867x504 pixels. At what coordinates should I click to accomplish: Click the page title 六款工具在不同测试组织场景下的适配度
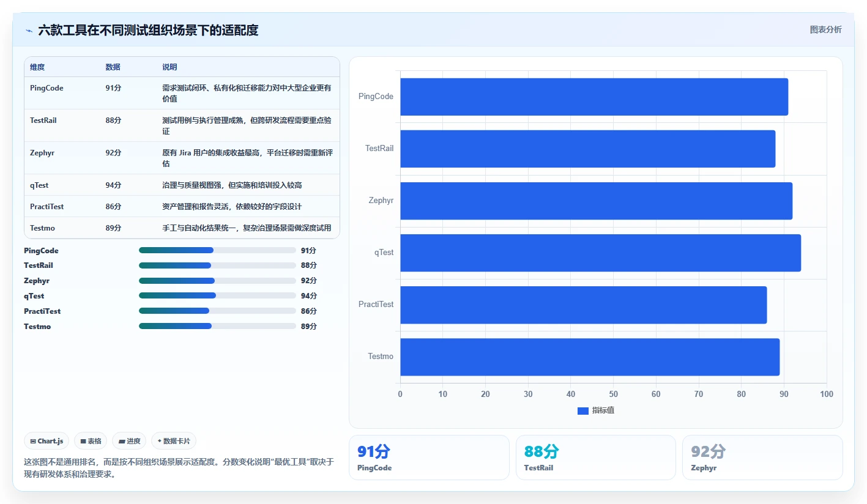click(148, 30)
